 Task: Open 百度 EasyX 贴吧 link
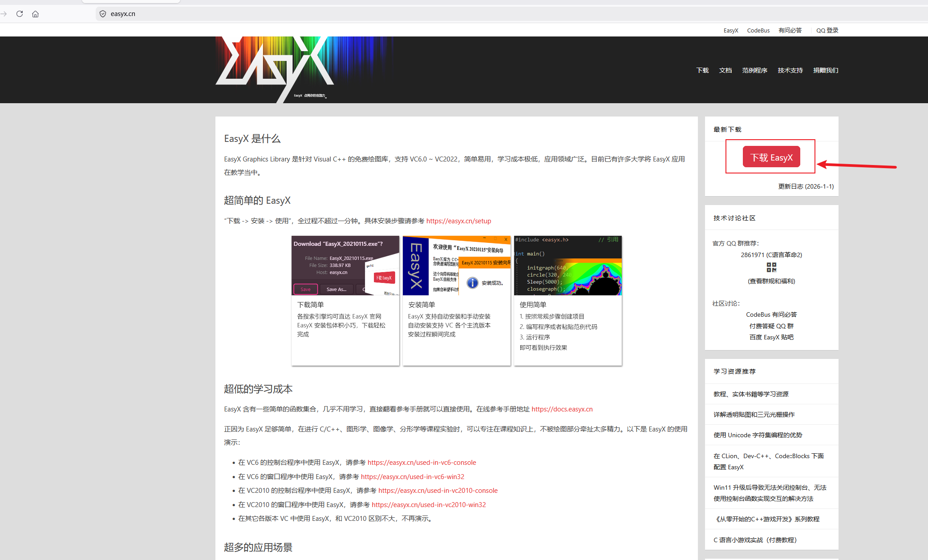(771, 337)
